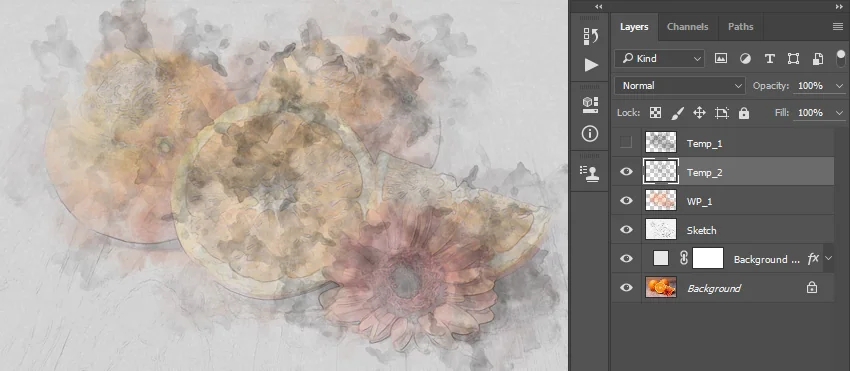Click the fx icon on the Background layer
Image resolution: width=850 pixels, height=371 pixels.
[x=813, y=259]
